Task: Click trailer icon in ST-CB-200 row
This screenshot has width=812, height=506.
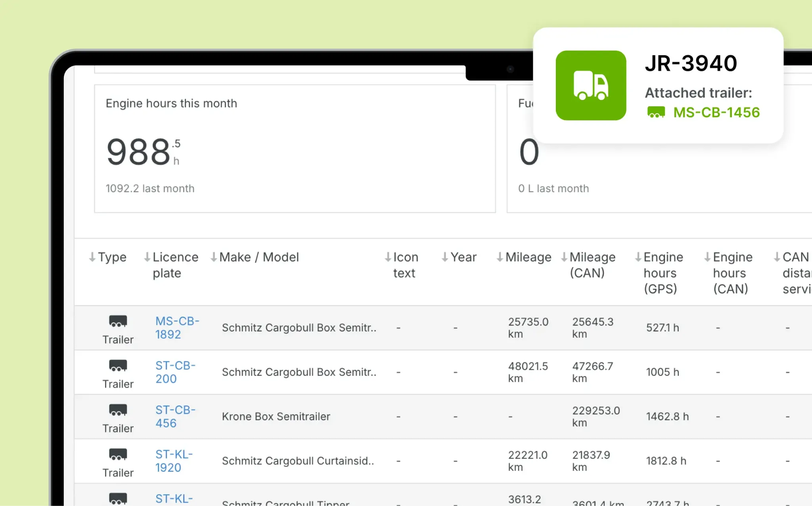Action: pos(118,365)
